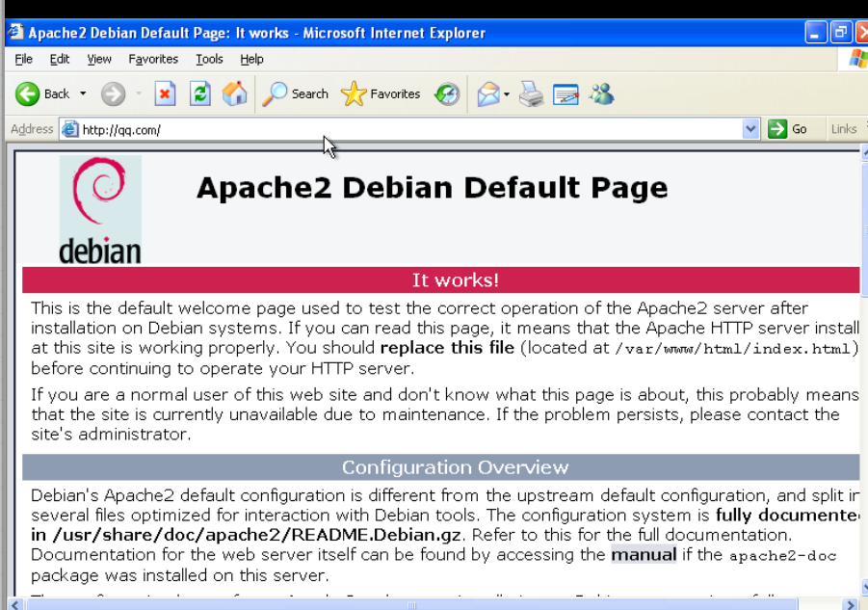
Task: Click the address bar showing http://qq.com/
Action: [408, 129]
